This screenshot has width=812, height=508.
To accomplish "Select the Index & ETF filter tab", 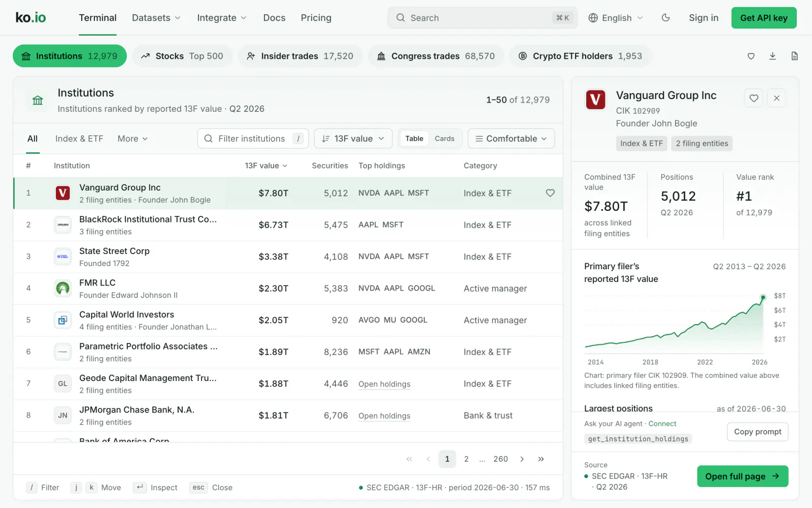I will point(79,139).
